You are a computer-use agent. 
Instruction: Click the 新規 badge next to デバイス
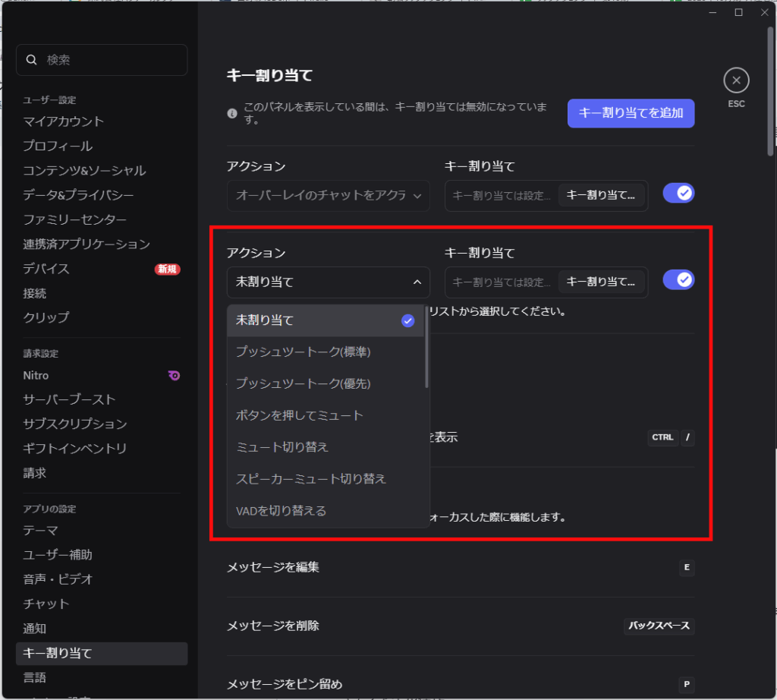[x=167, y=269]
